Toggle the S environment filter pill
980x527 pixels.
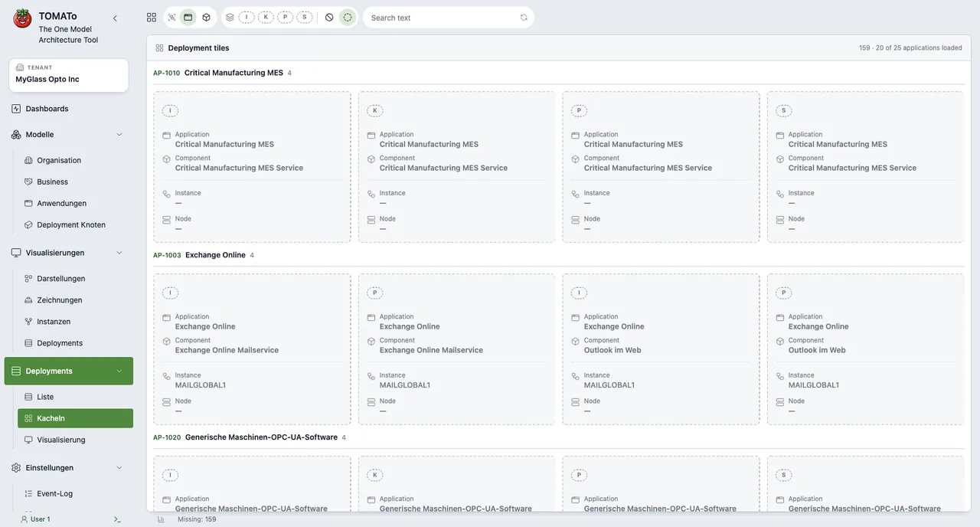305,18
